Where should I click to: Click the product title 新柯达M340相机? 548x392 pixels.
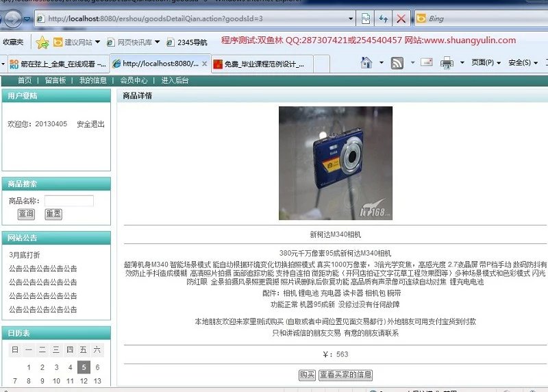click(335, 234)
